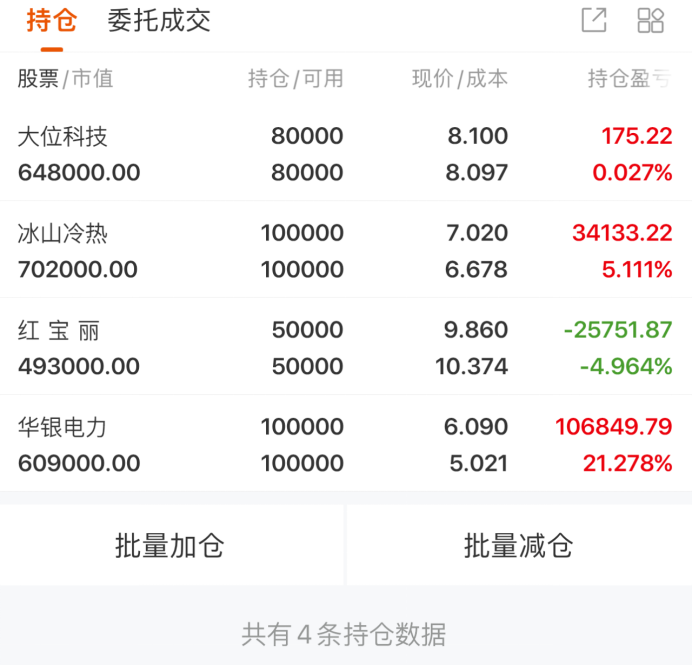Open the 冰山冷热 stock name

(62, 233)
